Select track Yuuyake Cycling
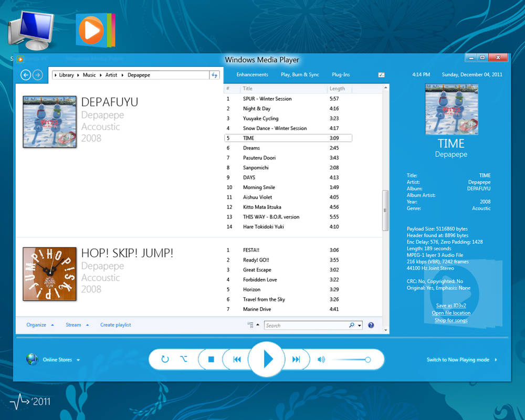Screen dimensions: 525x420 [x=288, y=118]
